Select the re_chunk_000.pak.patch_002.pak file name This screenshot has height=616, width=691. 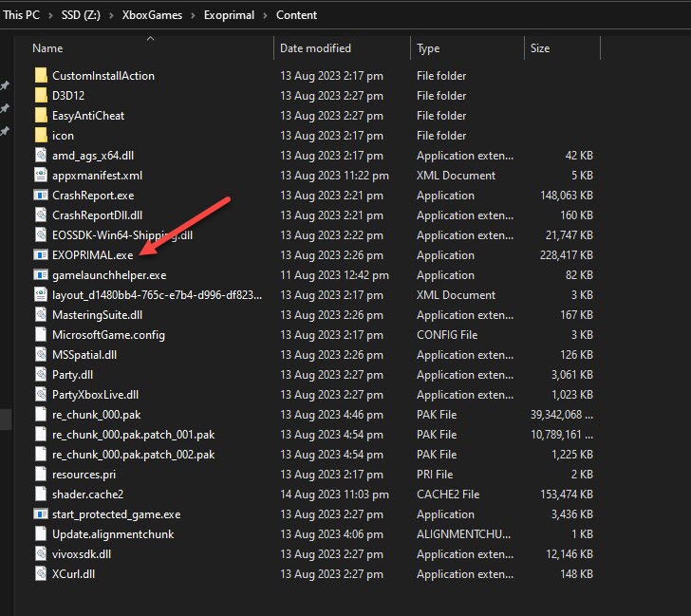pos(133,455)
